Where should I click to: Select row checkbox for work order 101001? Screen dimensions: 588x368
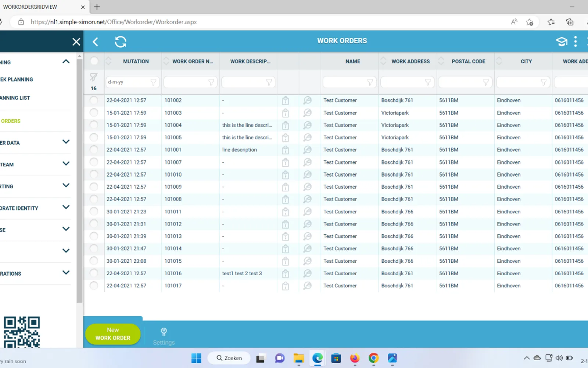pyautogui.click(x=94, y=150)
